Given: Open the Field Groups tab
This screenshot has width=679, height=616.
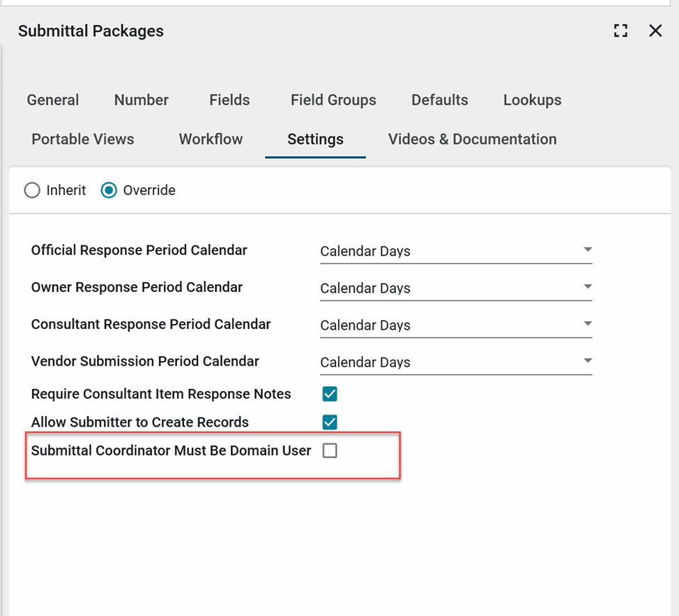Looking at the screenshot, I should (x=333, y=100).
